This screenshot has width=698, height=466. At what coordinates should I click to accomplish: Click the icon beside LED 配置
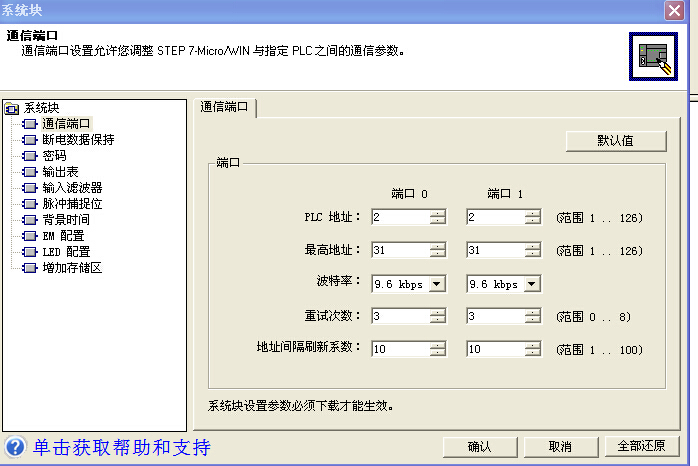pyautogui.click(x=29, y=252)
